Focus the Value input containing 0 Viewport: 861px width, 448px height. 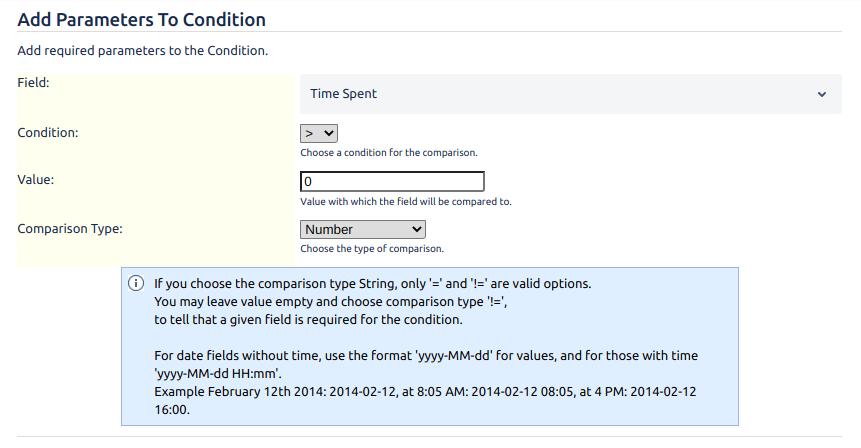pyautogui.click(x=392, y=181)
